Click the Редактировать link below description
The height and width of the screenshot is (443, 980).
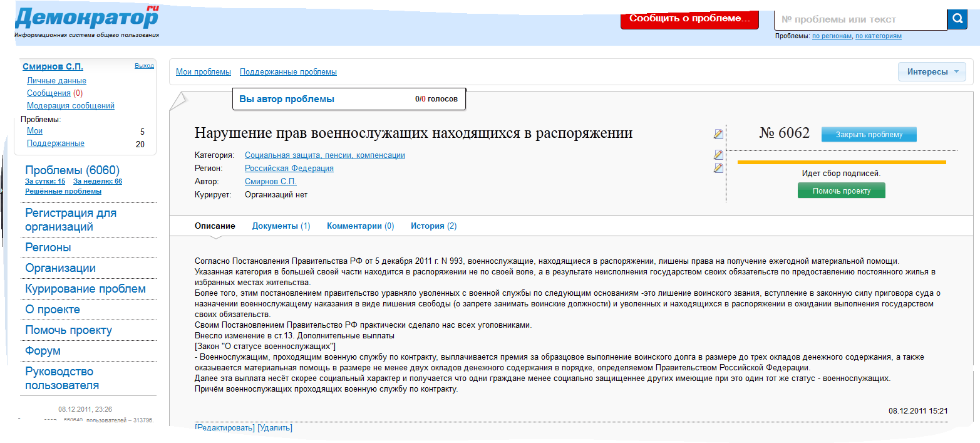pyautogui.click(x=225, y=428)
